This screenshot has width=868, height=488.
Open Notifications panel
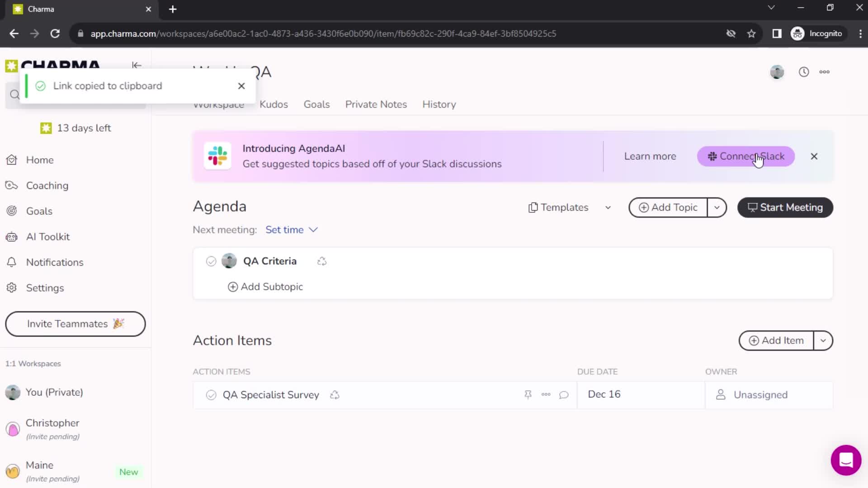click(54, 262)
